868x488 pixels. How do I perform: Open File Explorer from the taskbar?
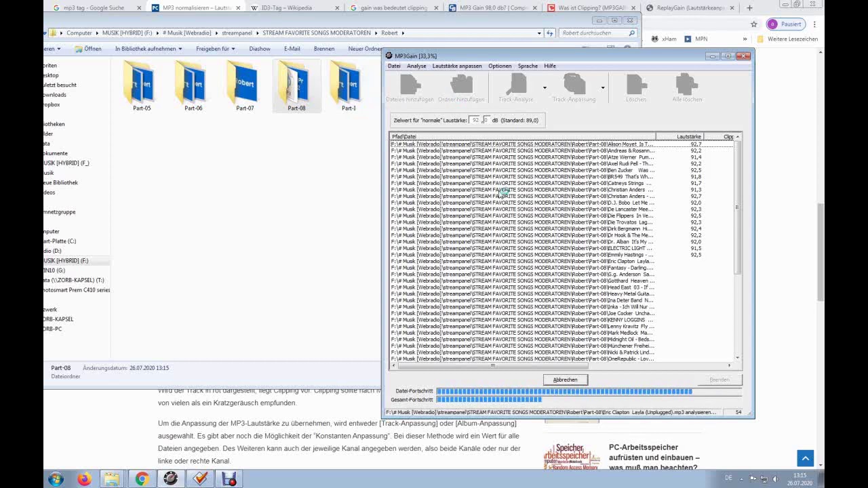[112, 479]
